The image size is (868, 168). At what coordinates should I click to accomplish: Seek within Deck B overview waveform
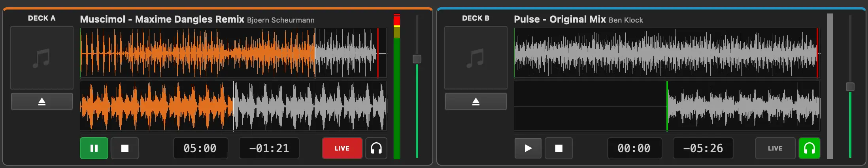click(x=667, y=53)
